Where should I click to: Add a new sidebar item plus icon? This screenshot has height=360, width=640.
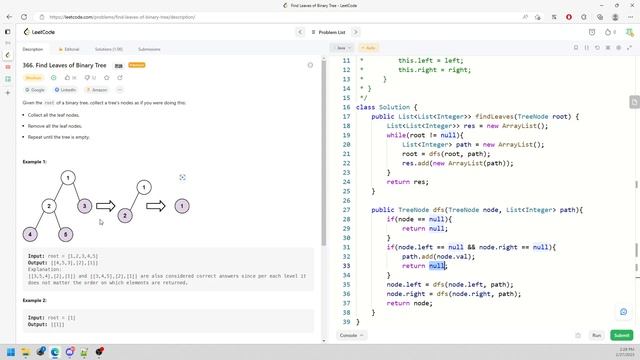point(8,93)
